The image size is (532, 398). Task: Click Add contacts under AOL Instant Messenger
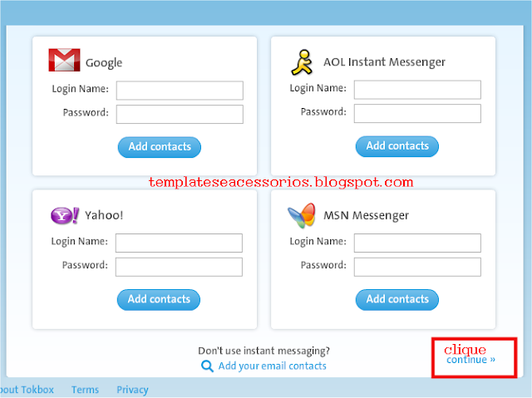pos(397,146)
